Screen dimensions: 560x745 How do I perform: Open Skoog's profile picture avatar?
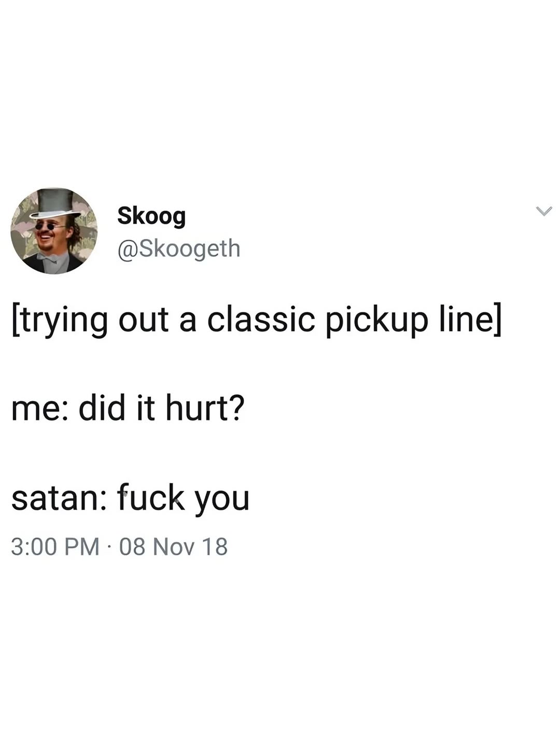point(54,231)
